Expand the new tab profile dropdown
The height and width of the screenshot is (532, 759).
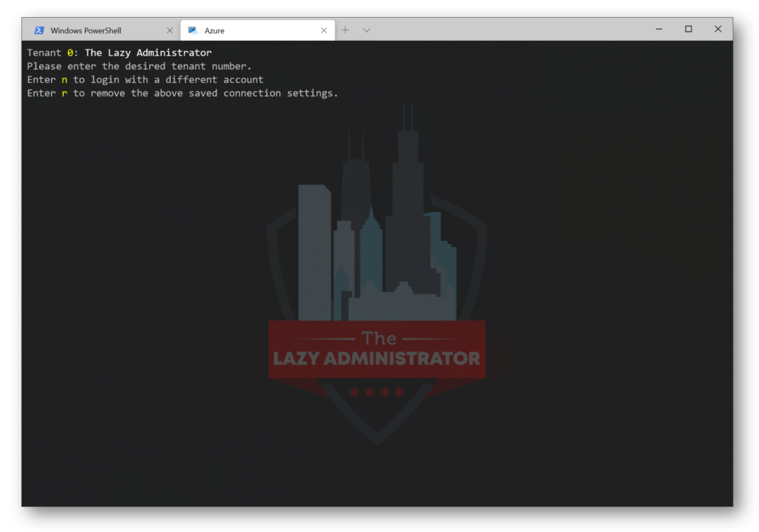tap(366, 30)
